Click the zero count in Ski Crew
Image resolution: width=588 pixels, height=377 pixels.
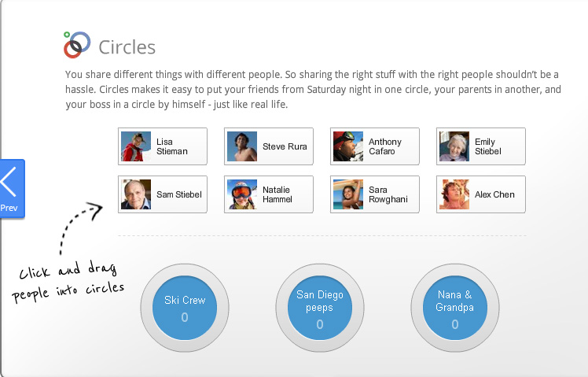(185, 317)
